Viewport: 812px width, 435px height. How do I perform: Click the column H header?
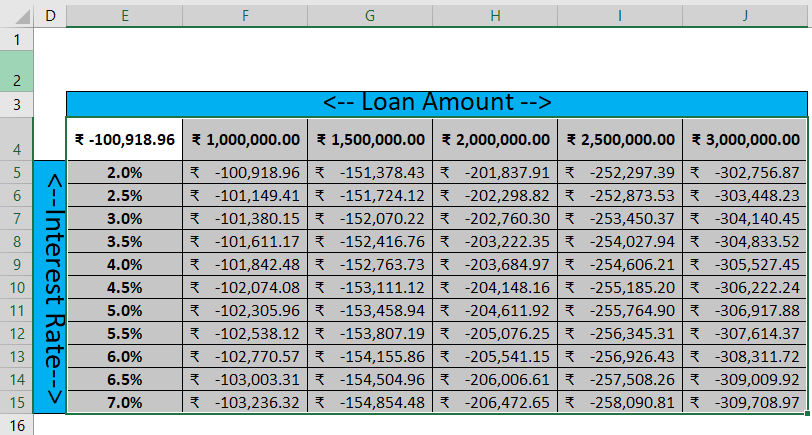click(x=495, y=14)
